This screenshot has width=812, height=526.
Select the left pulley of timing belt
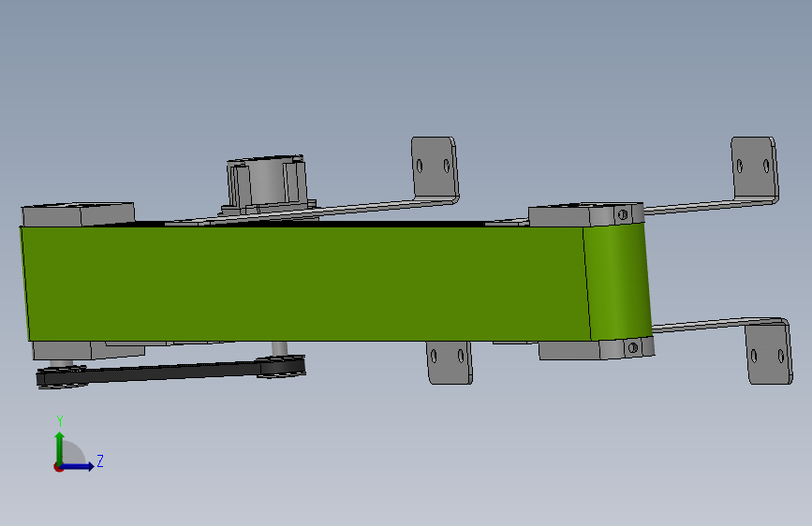(61, 377)
